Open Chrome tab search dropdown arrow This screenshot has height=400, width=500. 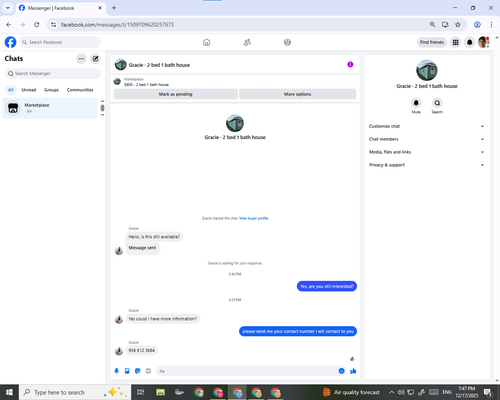pos(7,8)
